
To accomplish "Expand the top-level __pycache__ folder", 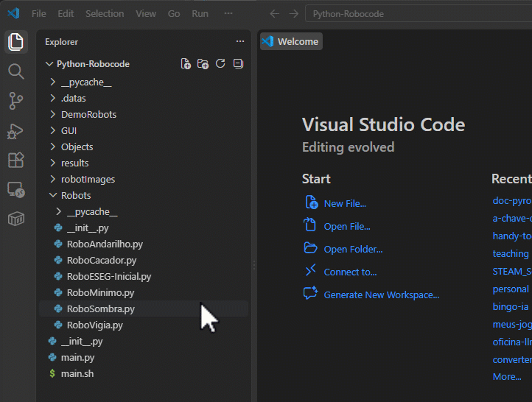I will [x=52, y=82].
